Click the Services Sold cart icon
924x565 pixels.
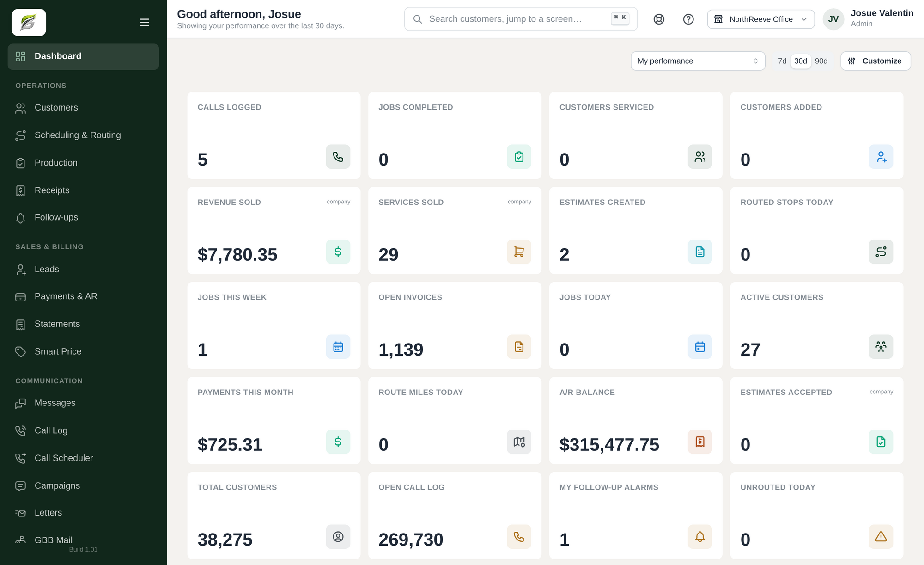click(x=519, y=252)
